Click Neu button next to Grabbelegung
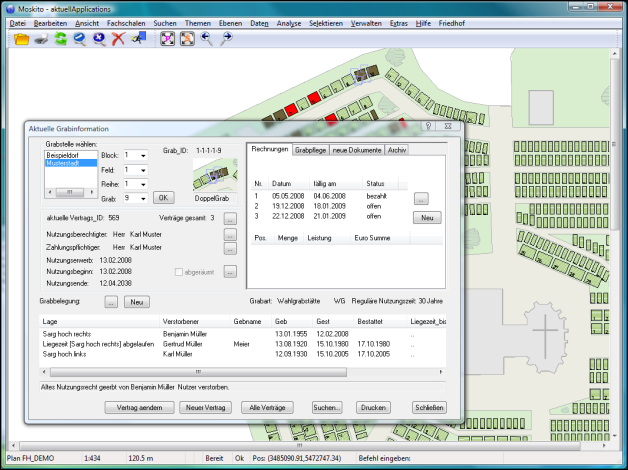 137,302
